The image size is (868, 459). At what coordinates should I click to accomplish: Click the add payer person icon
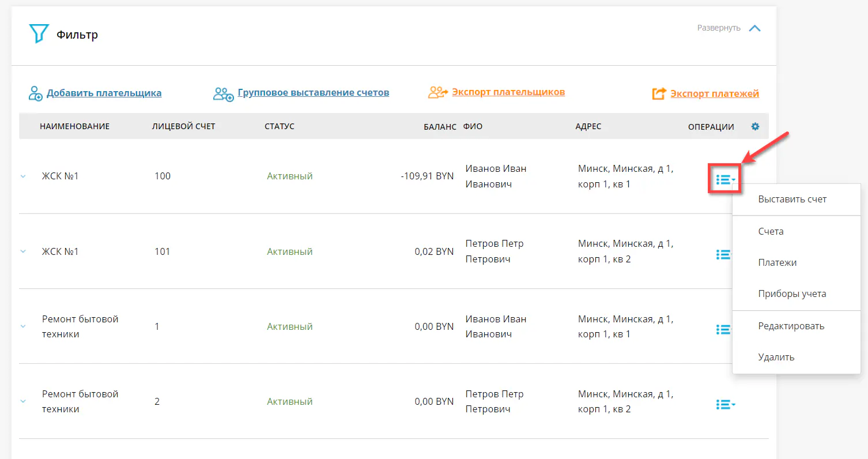click(x=36, y=93)
